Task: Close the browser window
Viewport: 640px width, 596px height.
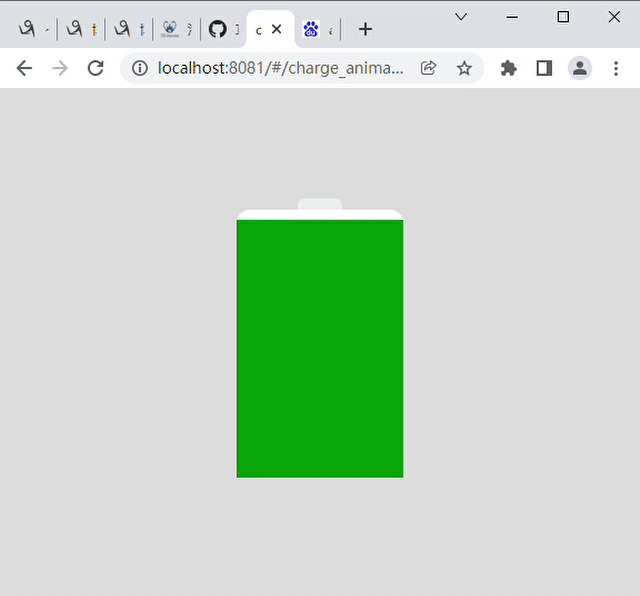Action: (614, 17)
